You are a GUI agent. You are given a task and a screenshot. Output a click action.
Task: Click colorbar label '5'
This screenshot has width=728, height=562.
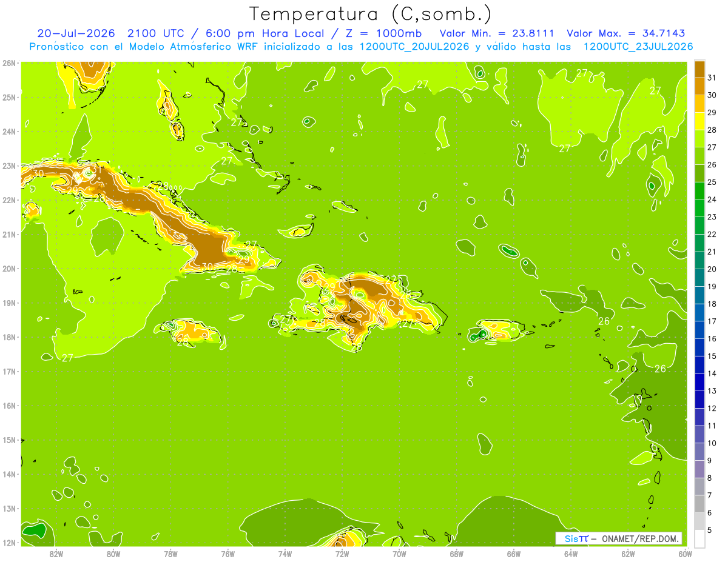pyautogui.click(x=711, y=530)
